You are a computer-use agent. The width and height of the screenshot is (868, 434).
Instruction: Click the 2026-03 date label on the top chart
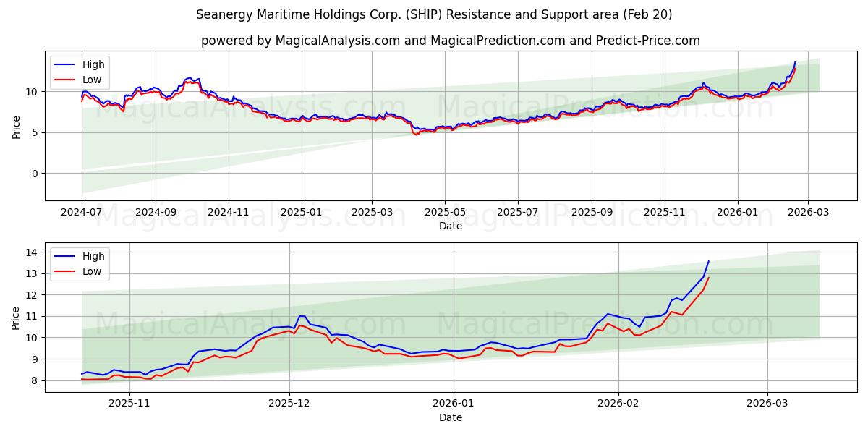coord(808,213)
